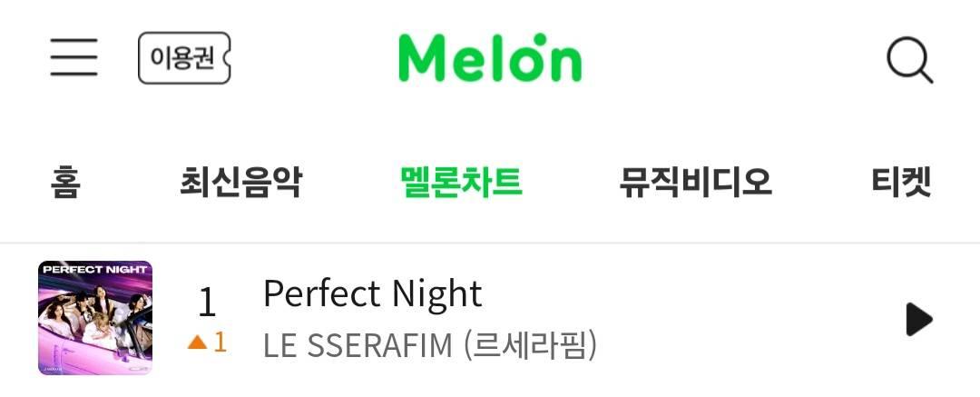Tap the search magnifier icon
980x397 pixels.
coord(910,60)
